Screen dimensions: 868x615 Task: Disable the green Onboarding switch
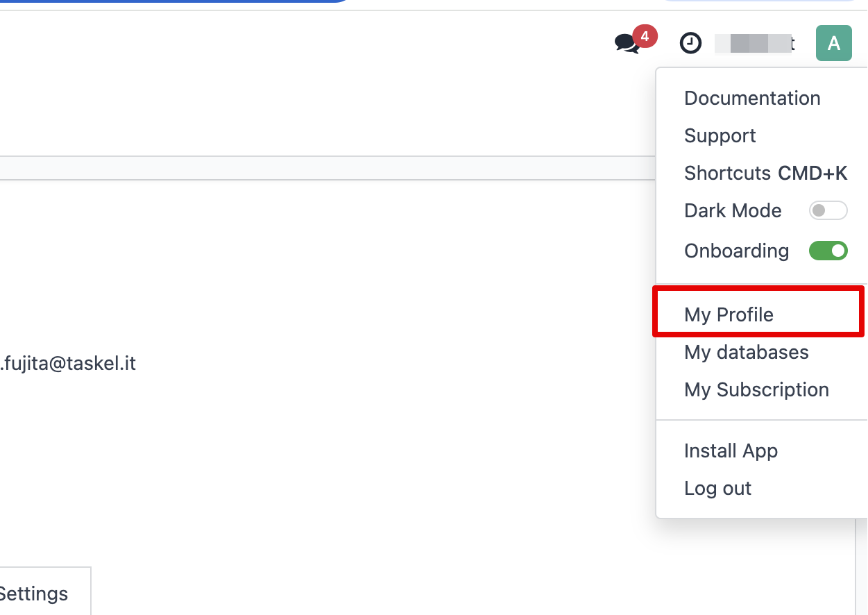828,251
